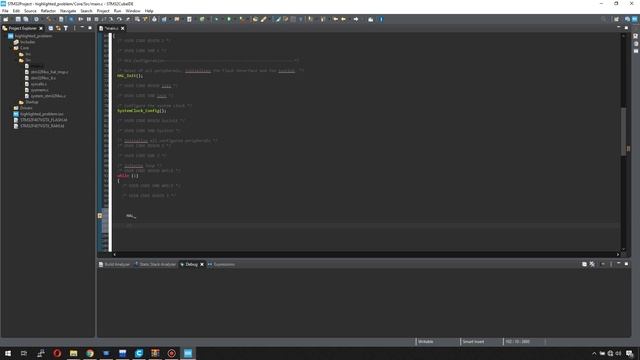The height and width of the screenshot is (360, 640).
Task: Maximize the bottom Debug panel
Action: coord(626,264)
